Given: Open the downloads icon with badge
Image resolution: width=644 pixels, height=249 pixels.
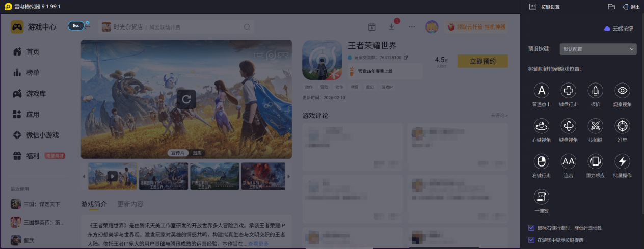Looking at the screenshot, I should [x=392, y=27].
